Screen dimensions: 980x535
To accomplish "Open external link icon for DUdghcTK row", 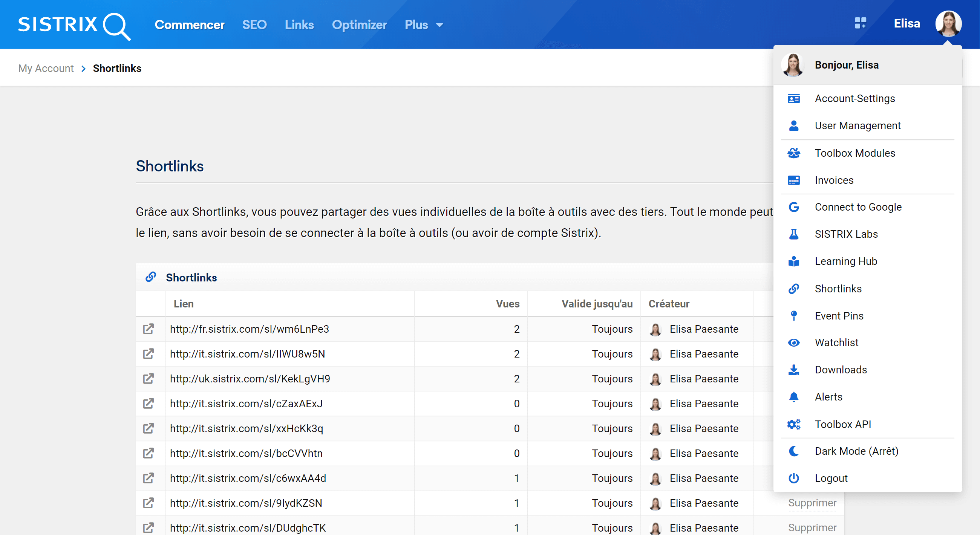I will (x=149, y=528).
